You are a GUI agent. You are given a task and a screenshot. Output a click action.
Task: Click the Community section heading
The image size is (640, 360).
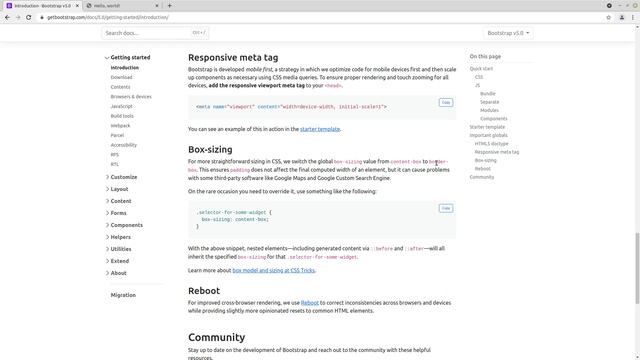click(x=217, y=338)
